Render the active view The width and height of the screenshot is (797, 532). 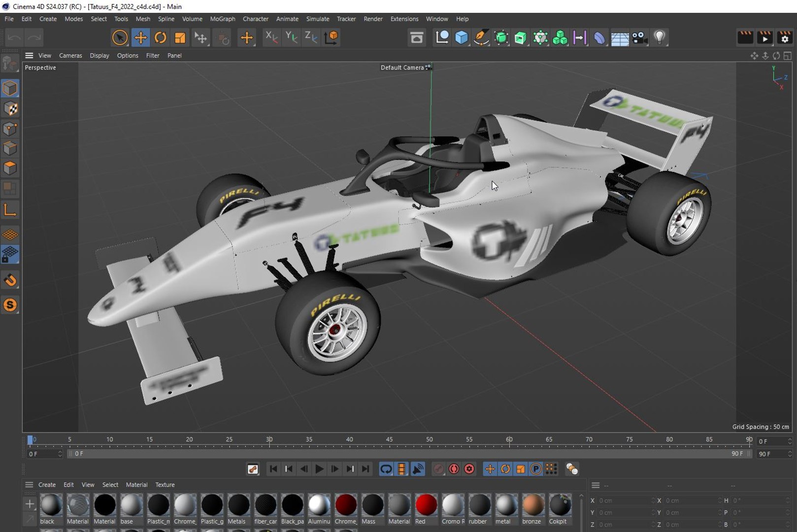(x=745, y=37)
